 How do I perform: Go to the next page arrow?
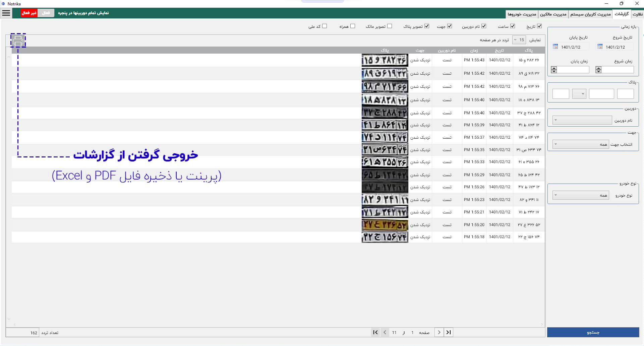coord(439,332)
